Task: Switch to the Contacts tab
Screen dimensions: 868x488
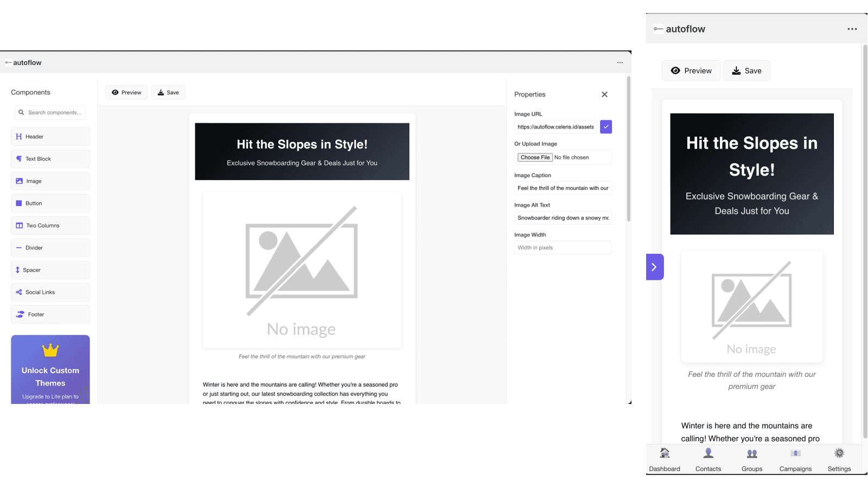Action: pos(708,453)
